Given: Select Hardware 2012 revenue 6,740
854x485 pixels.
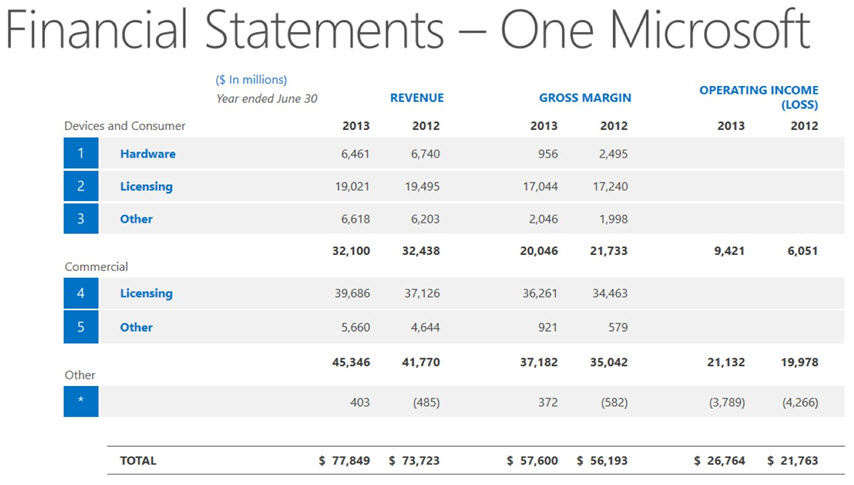Looking at the screenshot, I should (x=425, y=154).
